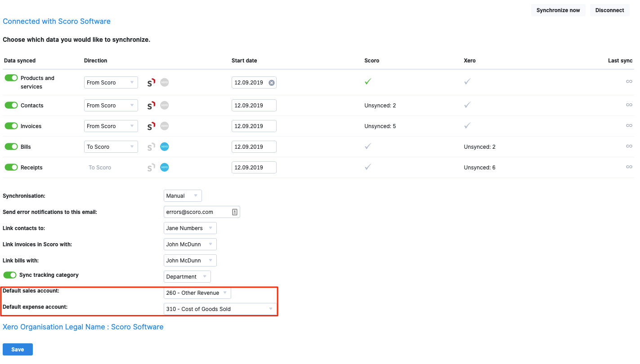The image size is (640, 364).
Task: Click Invoices start date field
Action: click(x=254, y=126)
